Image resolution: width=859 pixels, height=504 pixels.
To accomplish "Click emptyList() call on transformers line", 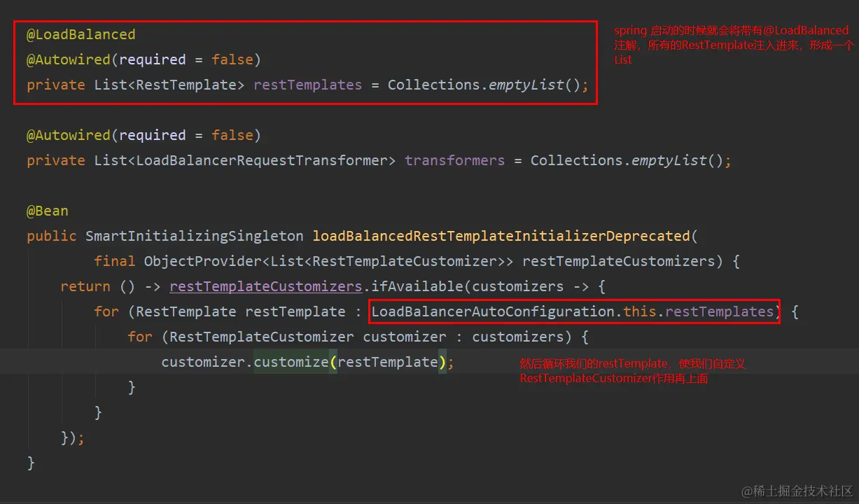I will pos(678,160).
